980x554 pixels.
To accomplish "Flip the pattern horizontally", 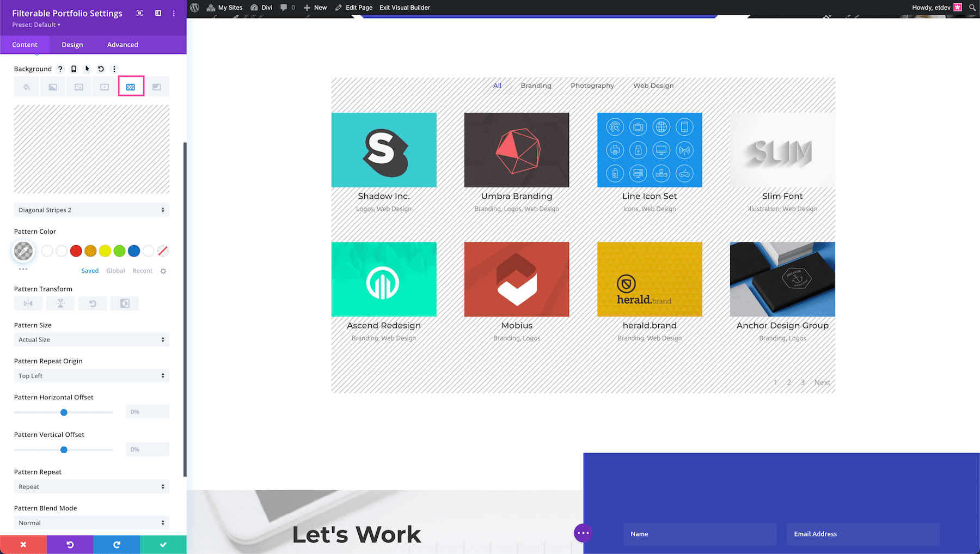I will [x=28, y=303].
